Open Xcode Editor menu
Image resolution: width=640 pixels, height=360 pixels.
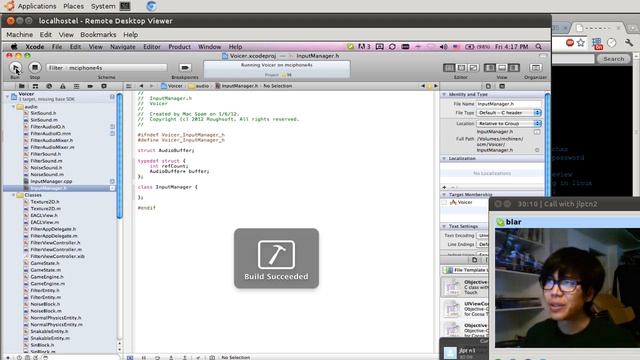pyautogui.click(x=152, y=47)
